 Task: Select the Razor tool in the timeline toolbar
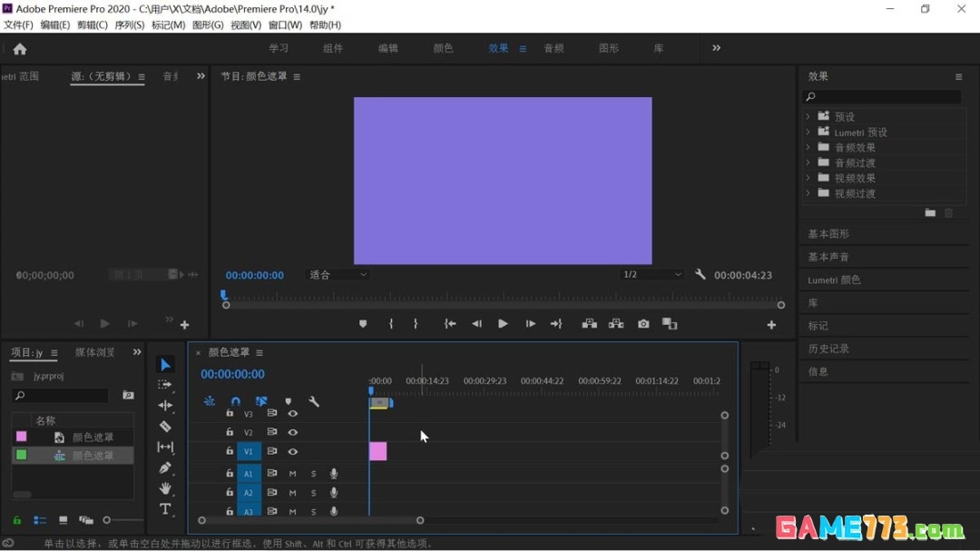coord(166,424)
